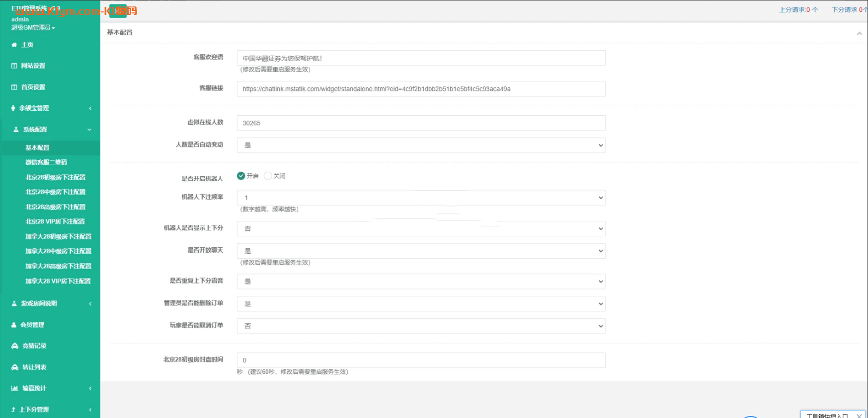Click the 客服欢迎语 field label
This screenshot has height=418, width=868.
(x=208, y=57)
